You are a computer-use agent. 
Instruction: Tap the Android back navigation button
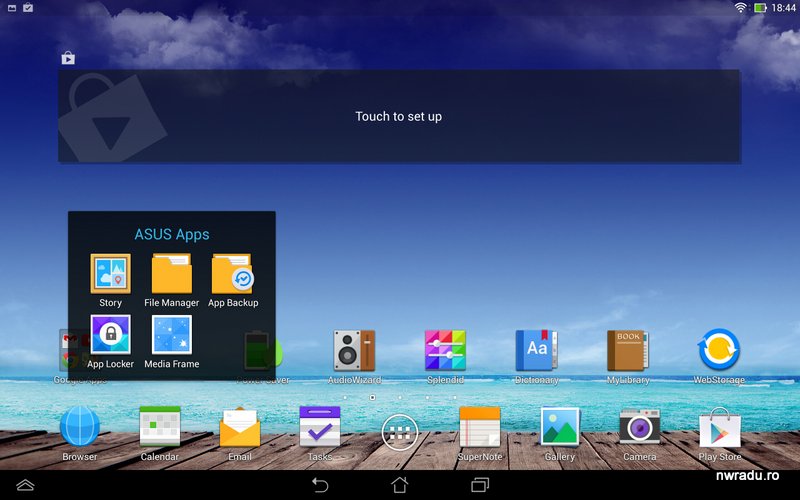[x=320, y=484]
